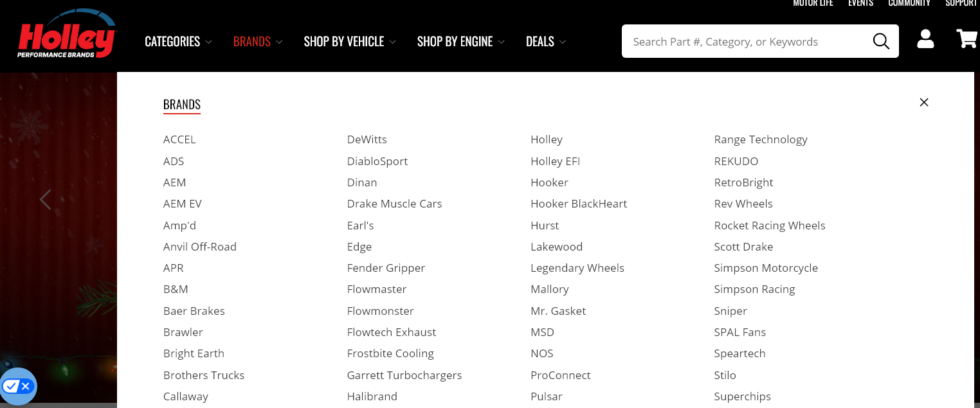
Task: Select the Flowmaster brand link
Action: 377,289
